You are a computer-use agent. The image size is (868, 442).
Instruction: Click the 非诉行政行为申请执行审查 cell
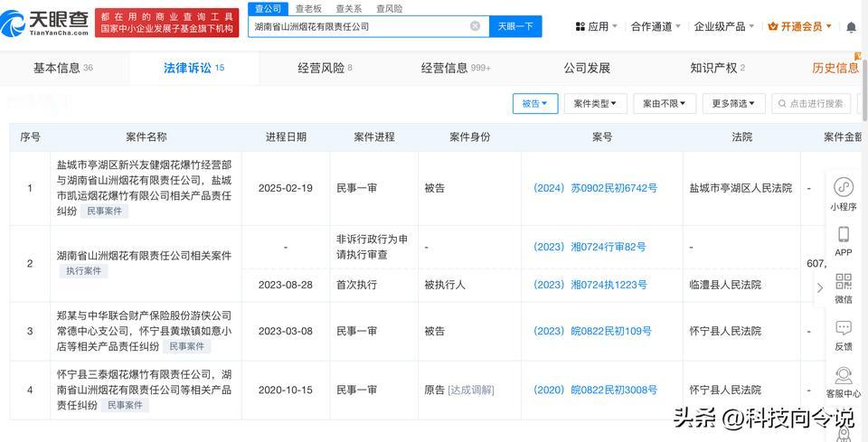coord(373,247)
